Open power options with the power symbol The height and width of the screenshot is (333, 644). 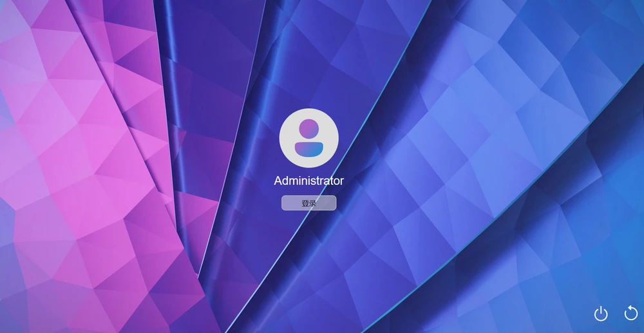click(600, 314)
